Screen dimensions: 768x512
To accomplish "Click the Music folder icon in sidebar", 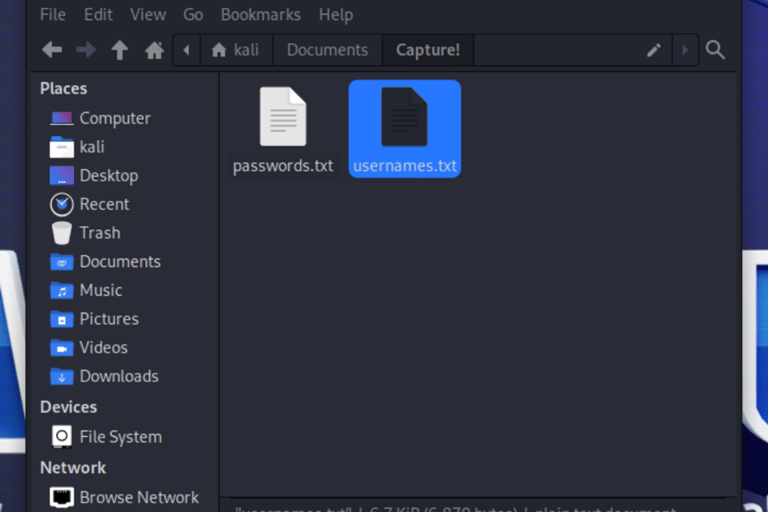I will pyautogui.click(x=62, y=290).
